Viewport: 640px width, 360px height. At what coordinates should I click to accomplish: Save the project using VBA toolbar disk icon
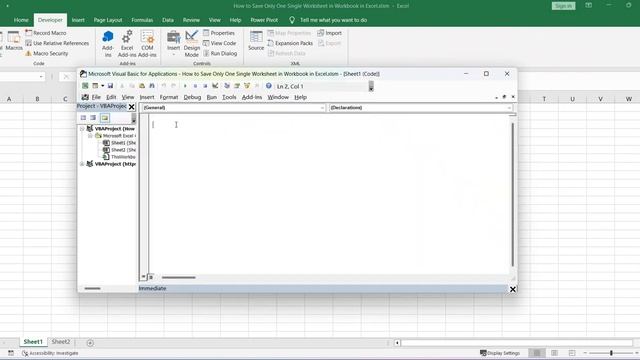coord(110,86)
